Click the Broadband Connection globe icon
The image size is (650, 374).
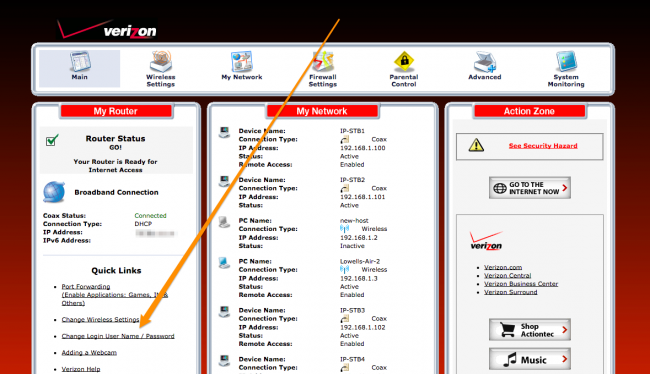coord(54,192)
